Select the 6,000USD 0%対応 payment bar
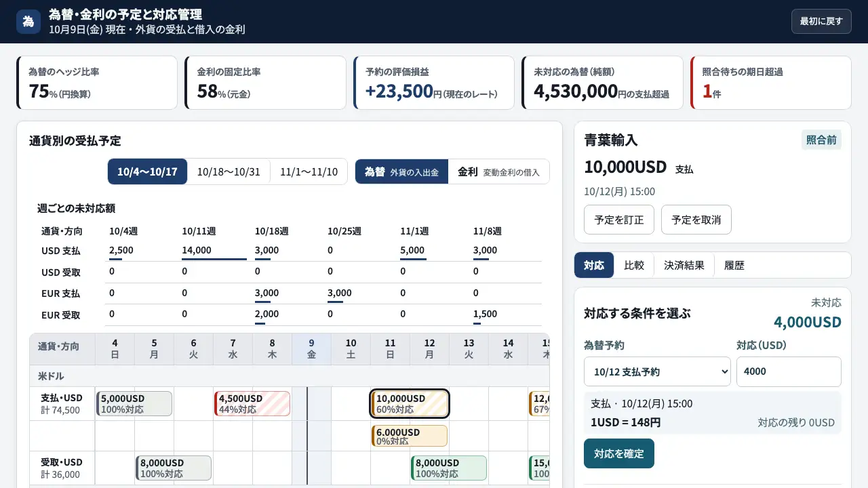 (410, 436)
